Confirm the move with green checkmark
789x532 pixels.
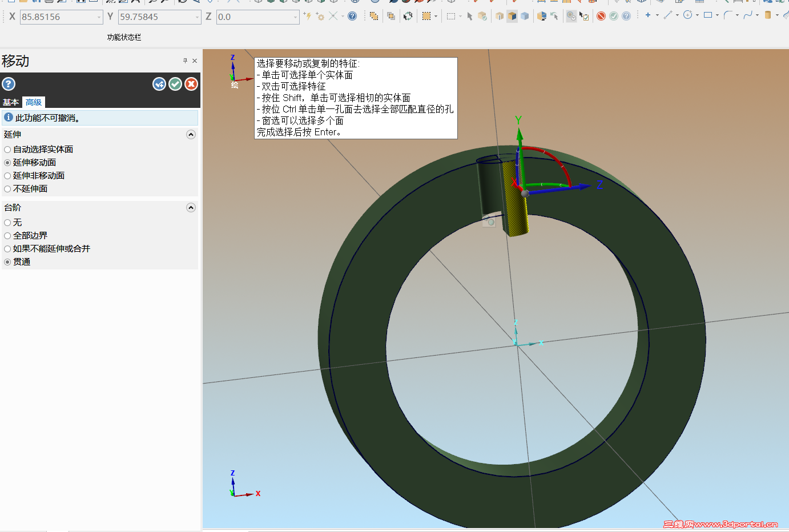[175, 84]
